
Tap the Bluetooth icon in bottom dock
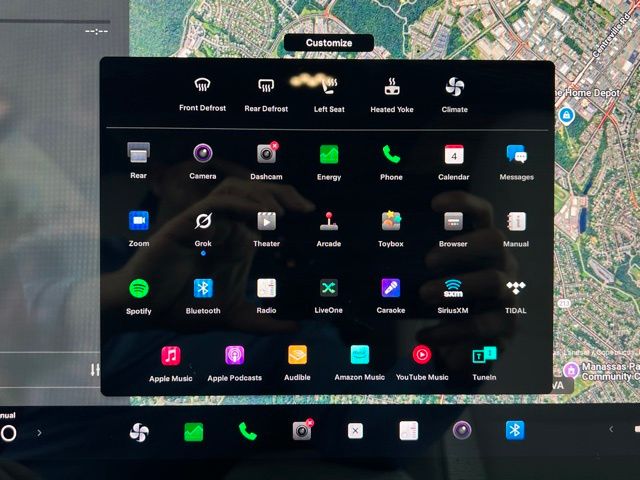coord(515,430)
